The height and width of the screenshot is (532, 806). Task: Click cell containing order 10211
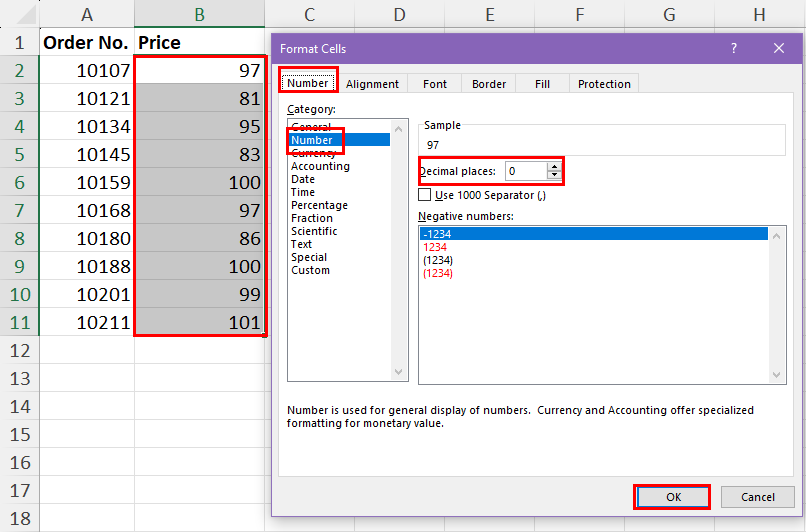87,322
